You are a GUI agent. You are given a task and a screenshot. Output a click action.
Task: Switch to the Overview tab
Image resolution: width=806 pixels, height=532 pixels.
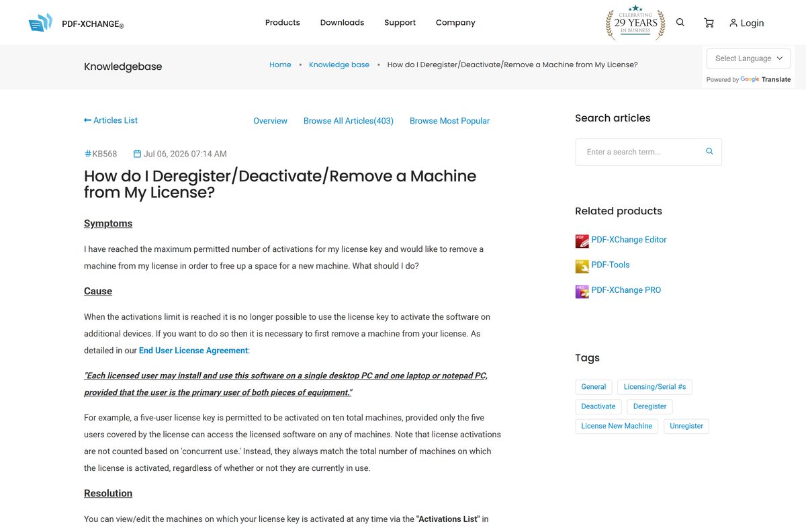pos(270,121)
